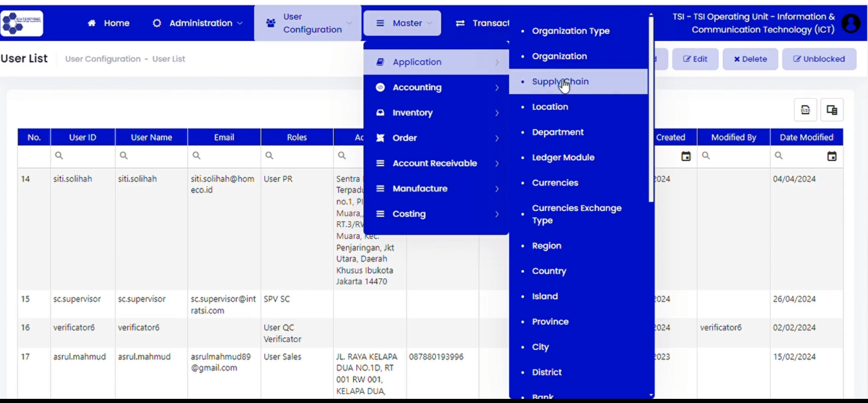This screenshot has width=868, height=403.
Task: Click the search icon under User Name column
Action: (x=123, y=155)
